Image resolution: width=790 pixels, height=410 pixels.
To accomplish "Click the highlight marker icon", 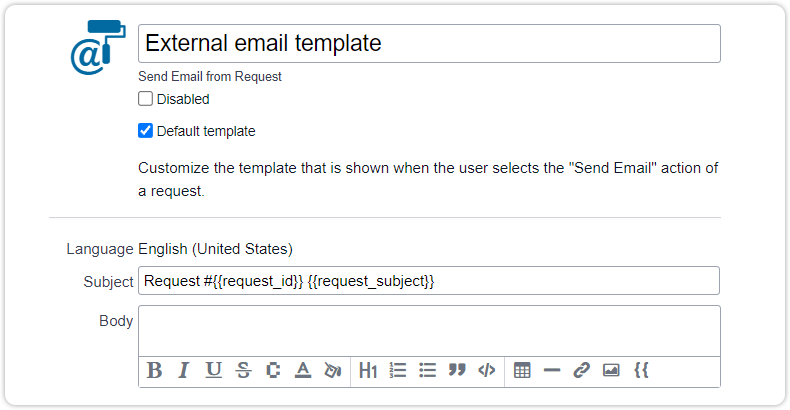I will click(333, 370).
